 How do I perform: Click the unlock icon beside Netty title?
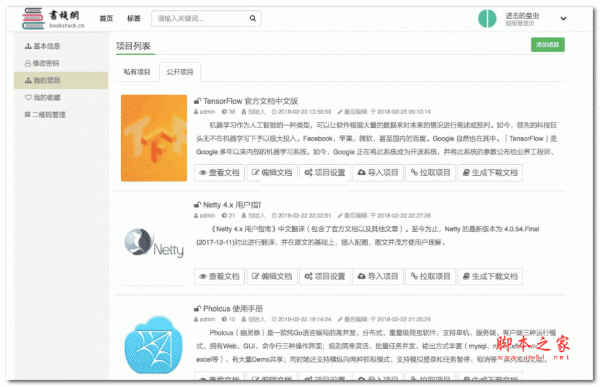coord(197,205)
